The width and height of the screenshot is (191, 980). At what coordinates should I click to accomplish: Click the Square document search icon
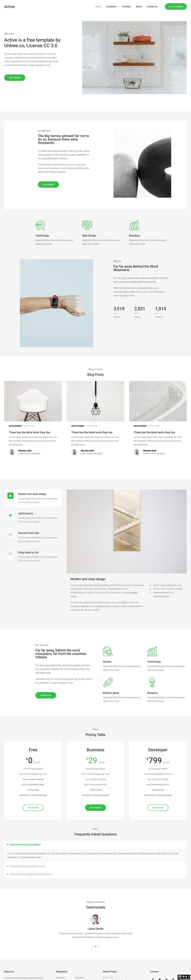[x=108, y=652]
